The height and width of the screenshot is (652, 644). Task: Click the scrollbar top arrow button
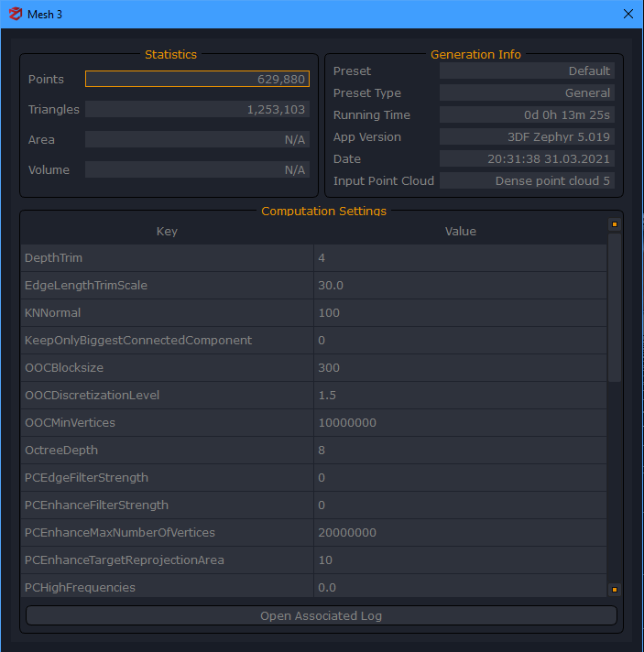pyautogui.click(x=615, y=224)
